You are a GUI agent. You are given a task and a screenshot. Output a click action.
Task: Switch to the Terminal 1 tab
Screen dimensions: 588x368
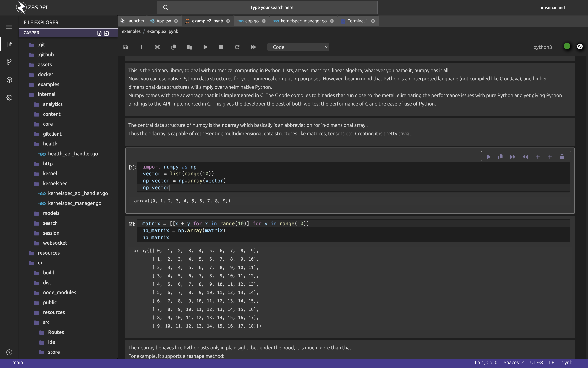357,21
